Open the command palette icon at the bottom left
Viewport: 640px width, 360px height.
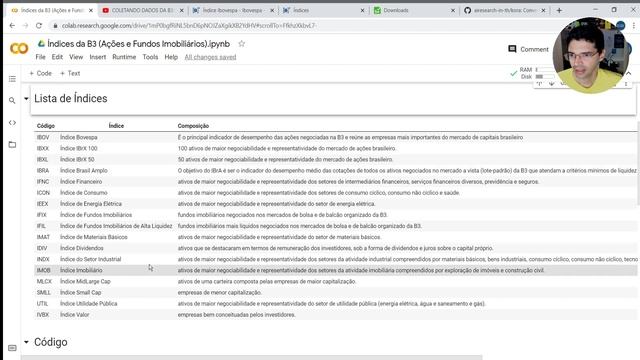[x=12, y=348]
